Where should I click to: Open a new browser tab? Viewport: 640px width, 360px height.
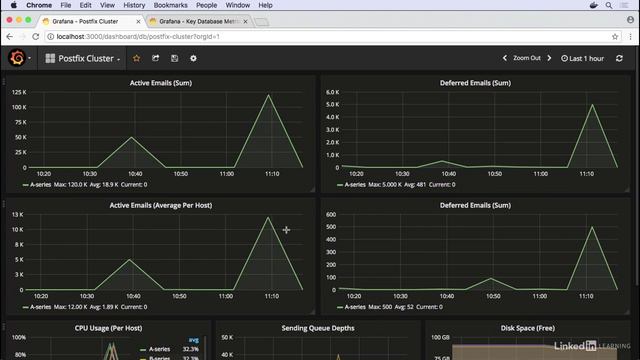(262, 22)
